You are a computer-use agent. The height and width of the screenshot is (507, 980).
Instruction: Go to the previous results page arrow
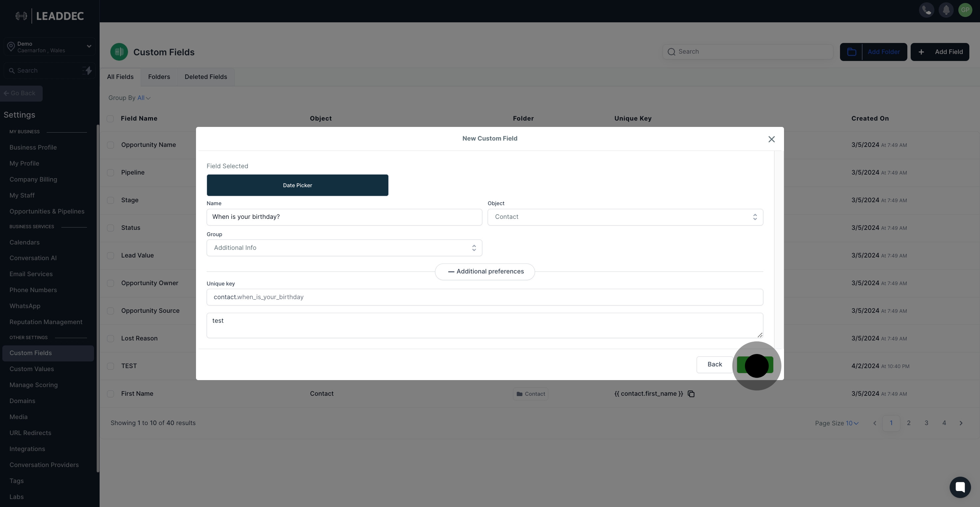pyautogui.click(x=875, y=423)
